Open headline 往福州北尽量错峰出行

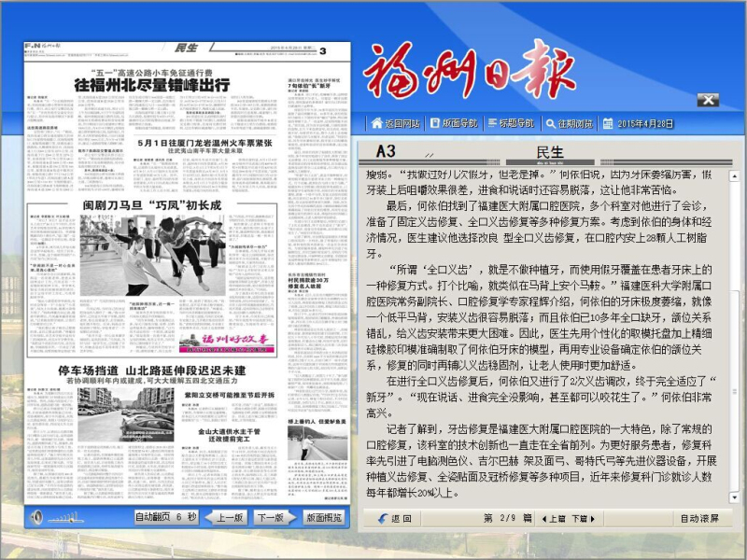pyautogui.click(x=152, y=85)
